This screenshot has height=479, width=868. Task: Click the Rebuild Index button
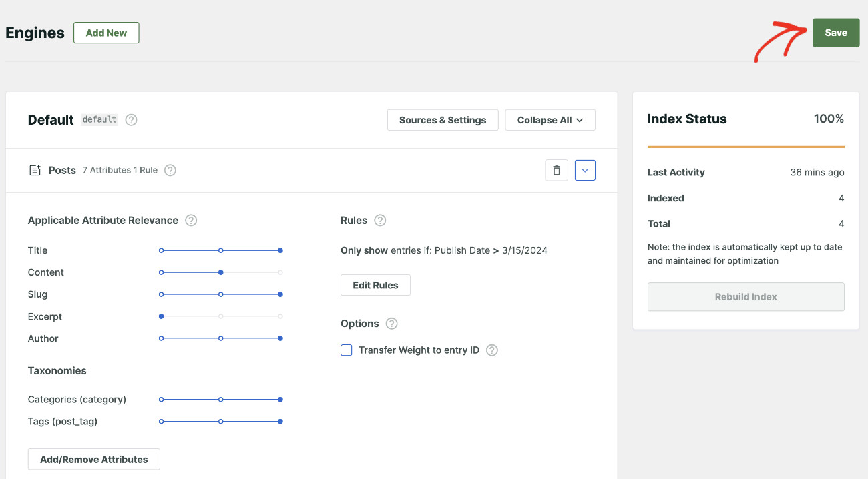[746, 297]
